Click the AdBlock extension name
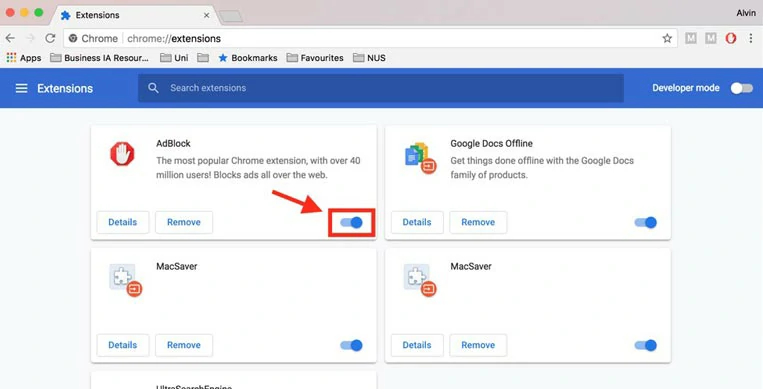Image resolution: width=763 pixels, height=389 pixels. [x=173, y=144]
